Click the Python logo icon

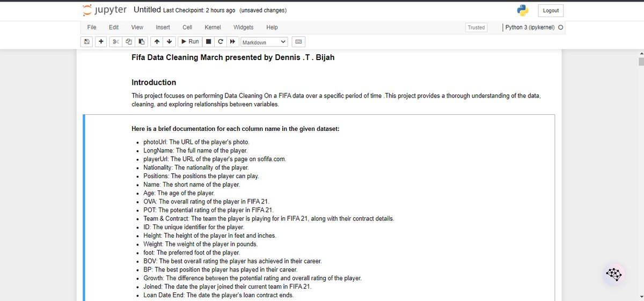523,11
